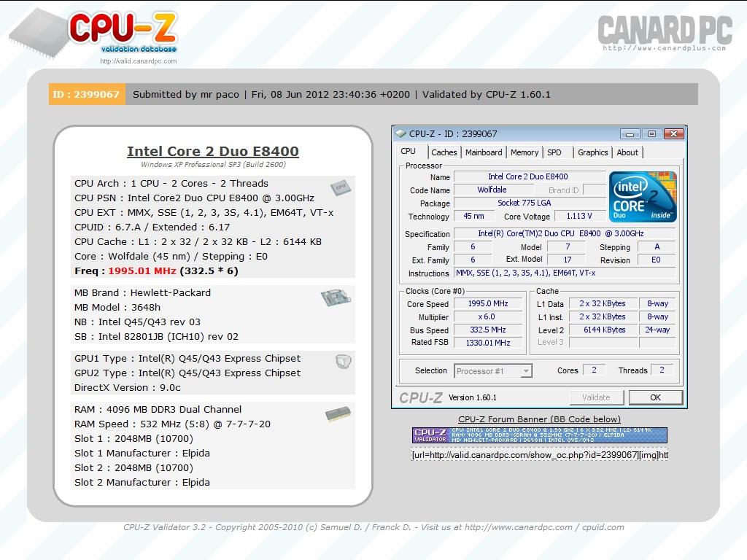
Task: Click the Revision value E0
Action: [x=656, y=260]
